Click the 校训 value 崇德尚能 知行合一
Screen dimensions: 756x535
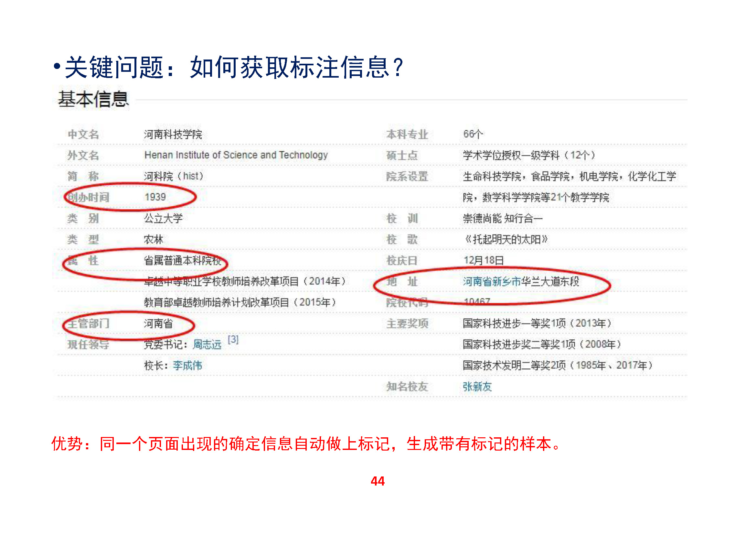point(503,218)
